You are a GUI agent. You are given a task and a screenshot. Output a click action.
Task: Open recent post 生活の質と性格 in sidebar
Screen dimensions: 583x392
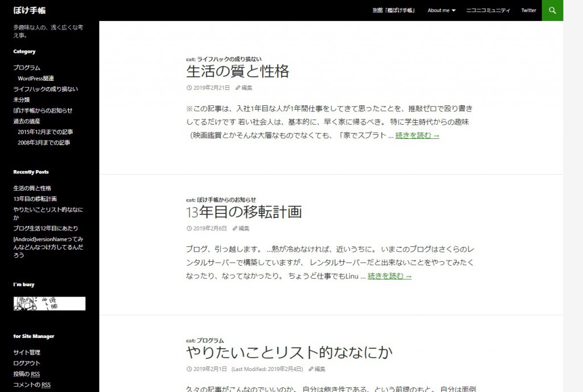pos(32,188)
